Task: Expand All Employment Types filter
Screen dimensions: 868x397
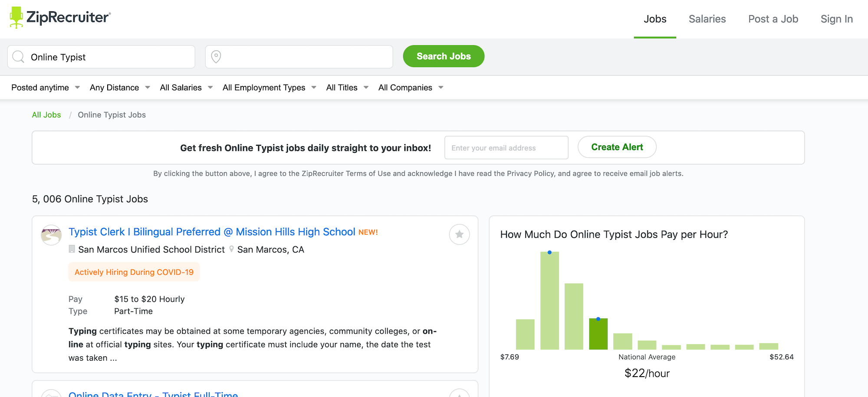Action: pyautogui.click(x=269, y=88)
